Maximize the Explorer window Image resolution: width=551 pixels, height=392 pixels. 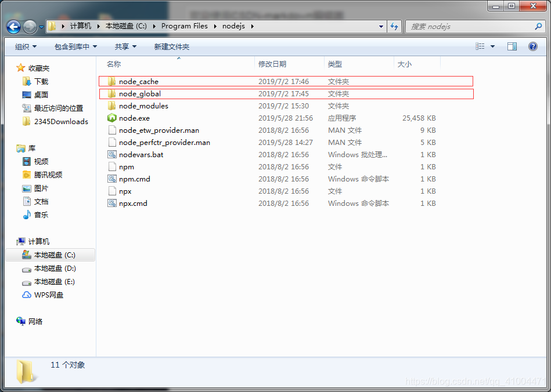512,6
